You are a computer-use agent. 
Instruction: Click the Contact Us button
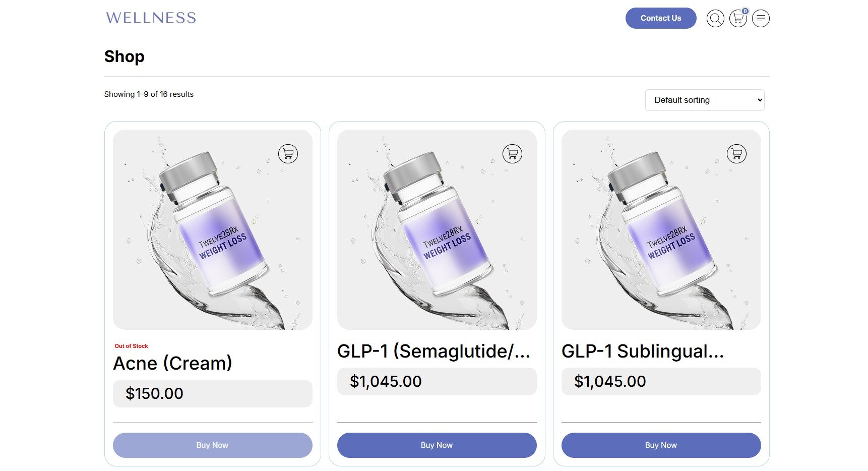[660, 18]
